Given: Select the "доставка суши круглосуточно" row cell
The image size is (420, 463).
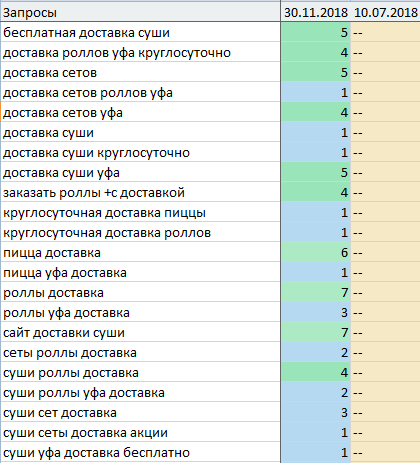Looking at the screenshot, I should point(140,152).
